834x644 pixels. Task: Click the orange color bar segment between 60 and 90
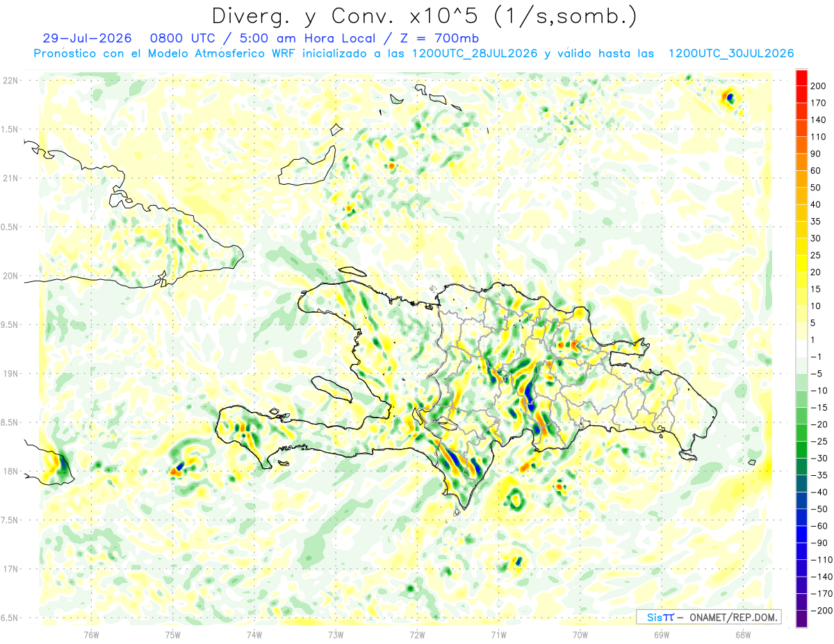point(801,162)
